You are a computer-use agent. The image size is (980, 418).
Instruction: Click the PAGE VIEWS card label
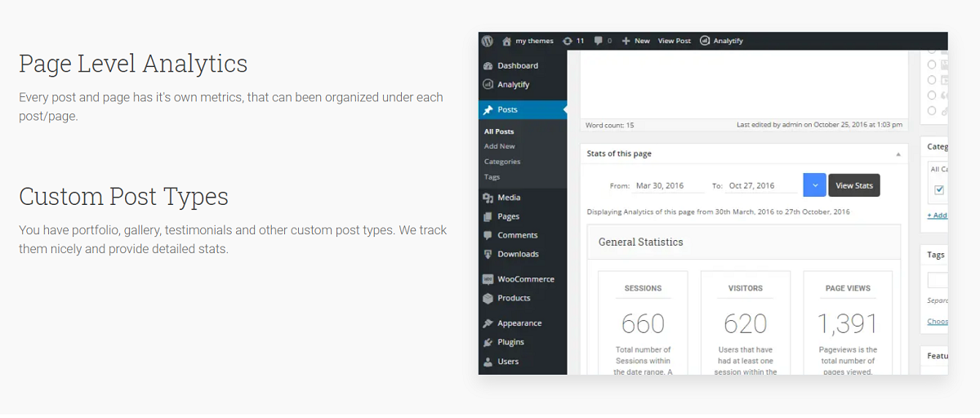click(x=848, y=288)
